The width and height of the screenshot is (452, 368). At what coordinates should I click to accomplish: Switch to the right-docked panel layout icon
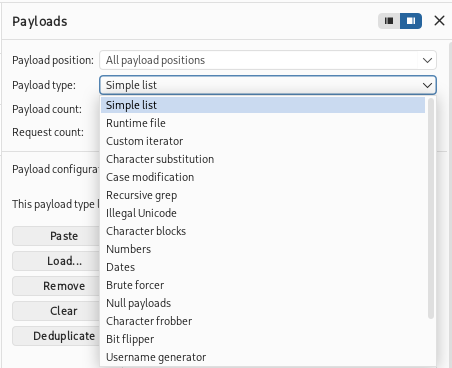coord(411,21)
